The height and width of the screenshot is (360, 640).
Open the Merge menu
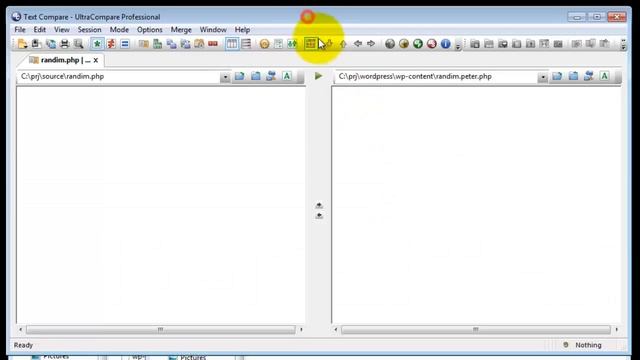coord(181,30)
